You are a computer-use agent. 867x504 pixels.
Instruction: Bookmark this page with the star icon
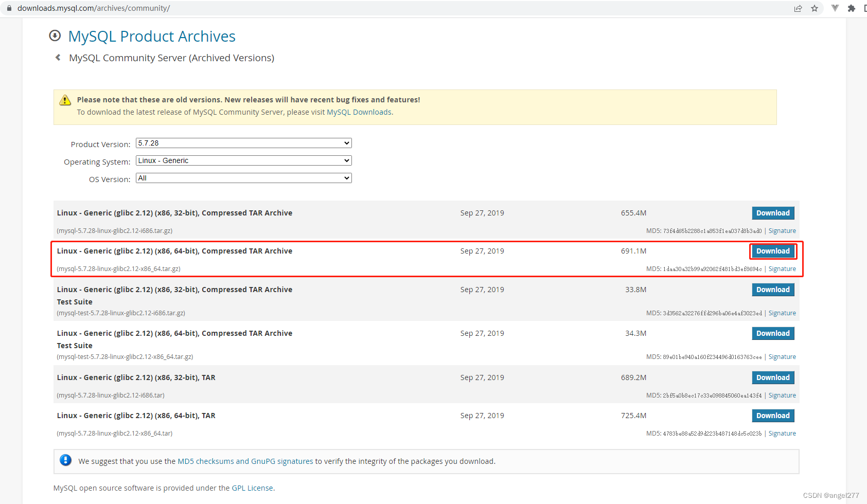pyautogui.click(x=815, y=8)
